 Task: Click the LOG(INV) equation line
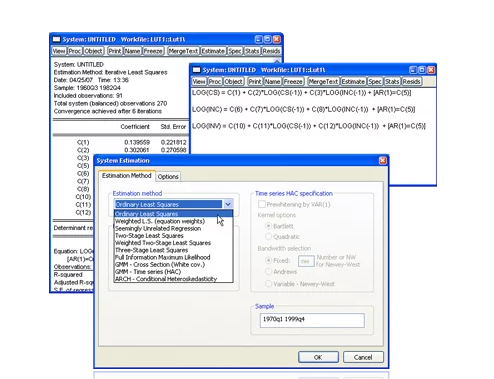click(309, 126)
